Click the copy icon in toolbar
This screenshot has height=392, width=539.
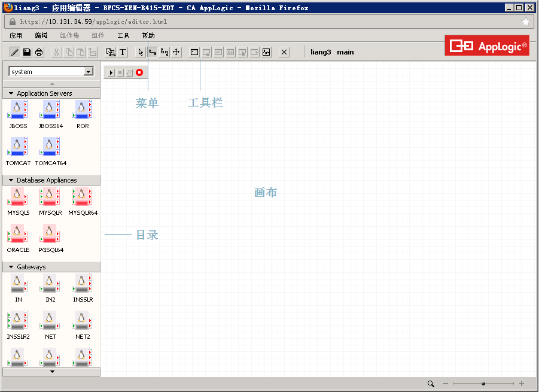click(x=69, y=52)
